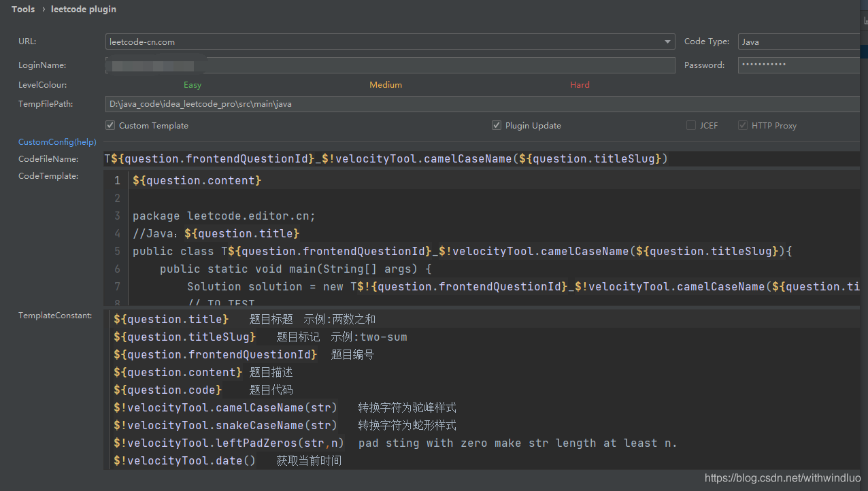Uncheck Plugin Update
868x491 pixels.
click(497, 125)
